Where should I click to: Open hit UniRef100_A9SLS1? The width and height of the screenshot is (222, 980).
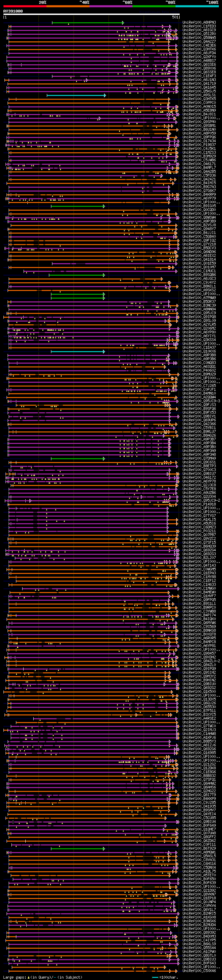coord(199,95)
